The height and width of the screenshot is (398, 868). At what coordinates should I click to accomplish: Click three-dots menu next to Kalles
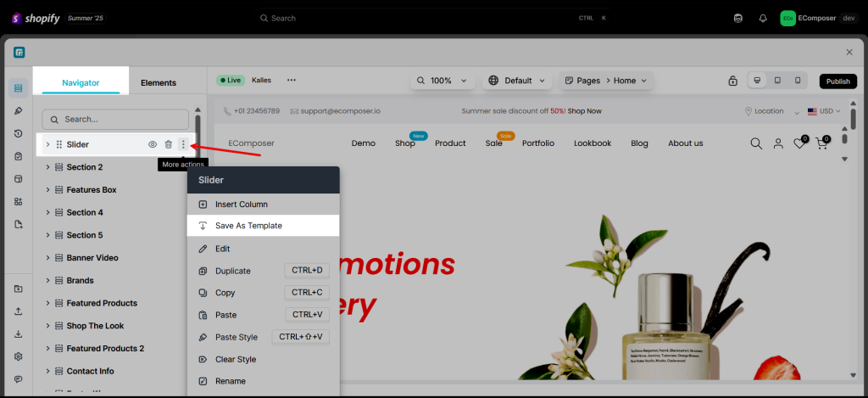pyautogui.click(x=292, y=81)
